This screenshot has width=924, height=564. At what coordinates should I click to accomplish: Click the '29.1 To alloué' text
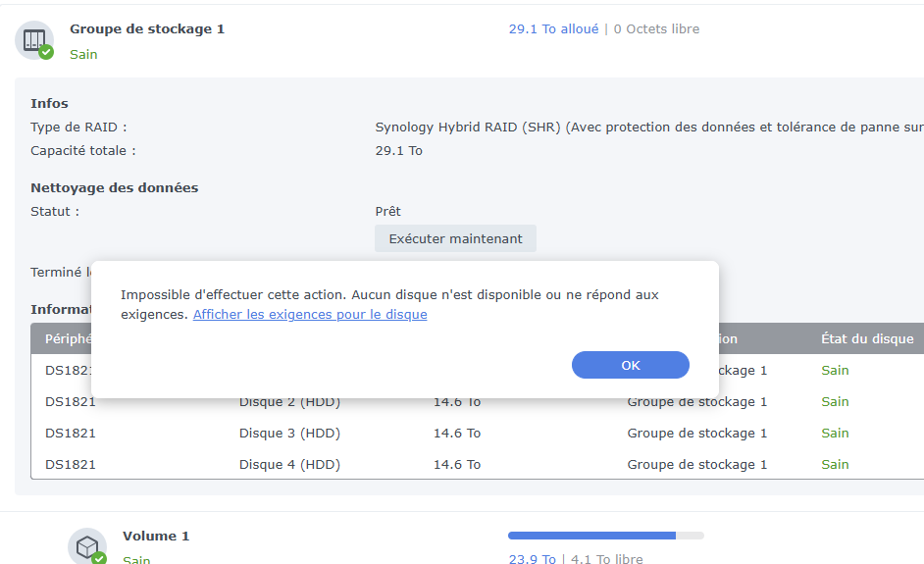[x=553, y=29]
